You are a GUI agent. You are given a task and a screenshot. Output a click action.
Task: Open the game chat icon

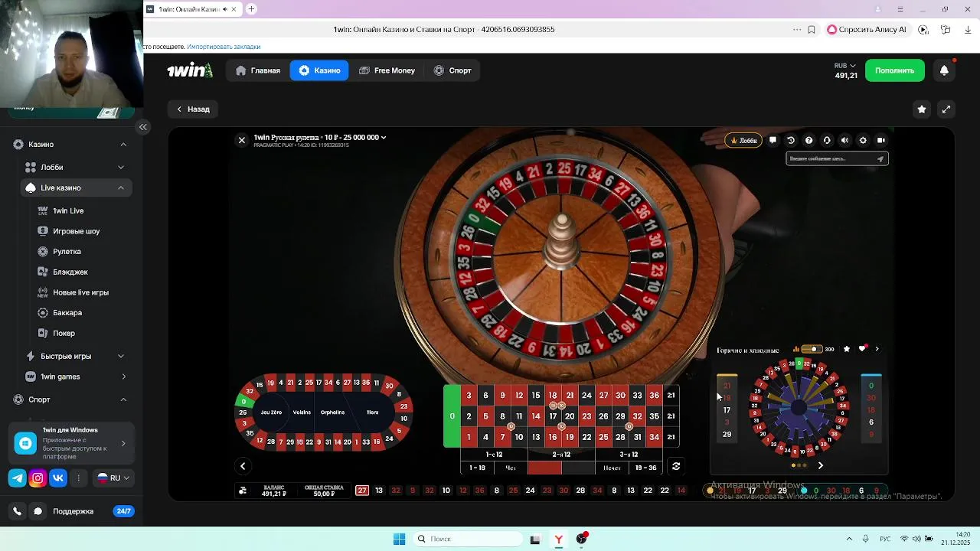(x=773, y=140)
